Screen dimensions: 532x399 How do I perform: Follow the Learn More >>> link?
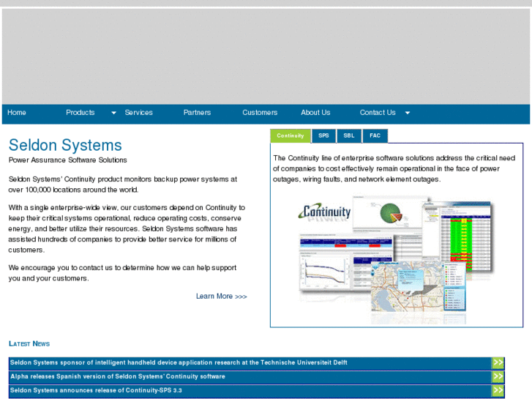click(x=221, y=296)
